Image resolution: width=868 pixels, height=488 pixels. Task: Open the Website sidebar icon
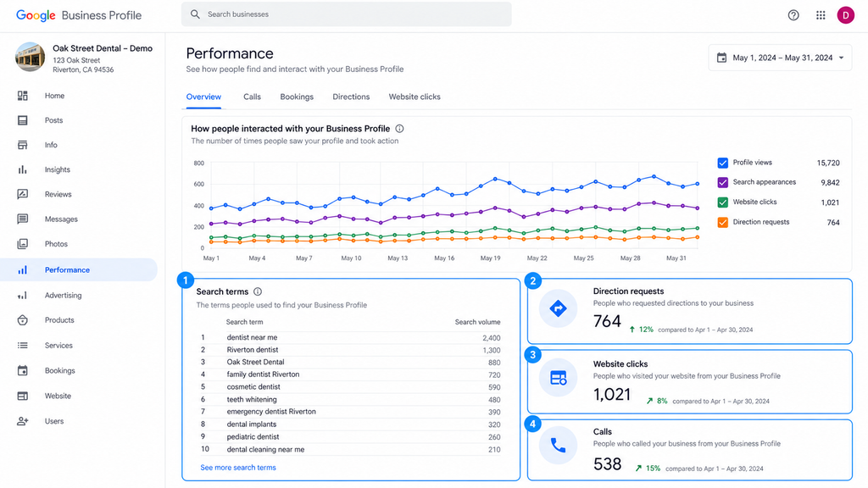(x=23, y=396)
